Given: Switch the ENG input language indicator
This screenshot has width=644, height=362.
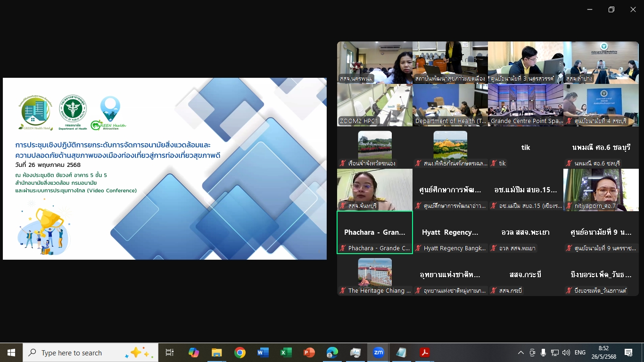Looking at the screenshot, I should [x=580, y=353].
